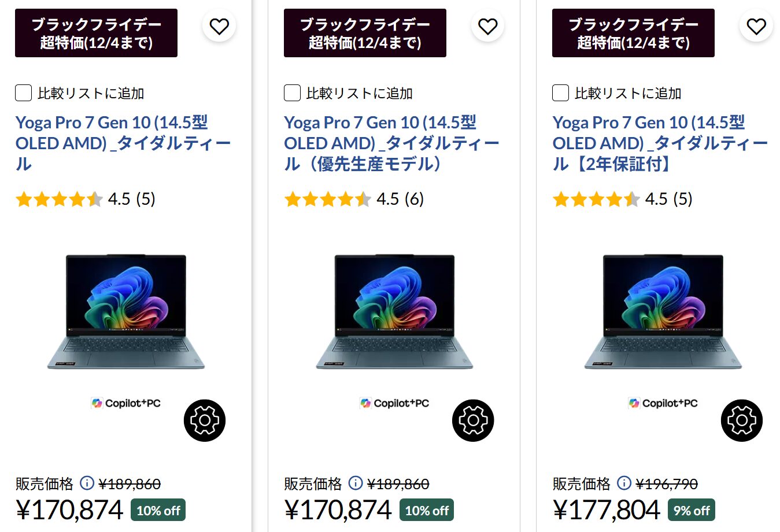This screenshot has width=780, height=532.
Task: Show price info for the first laptop
Action: point(87,483)
